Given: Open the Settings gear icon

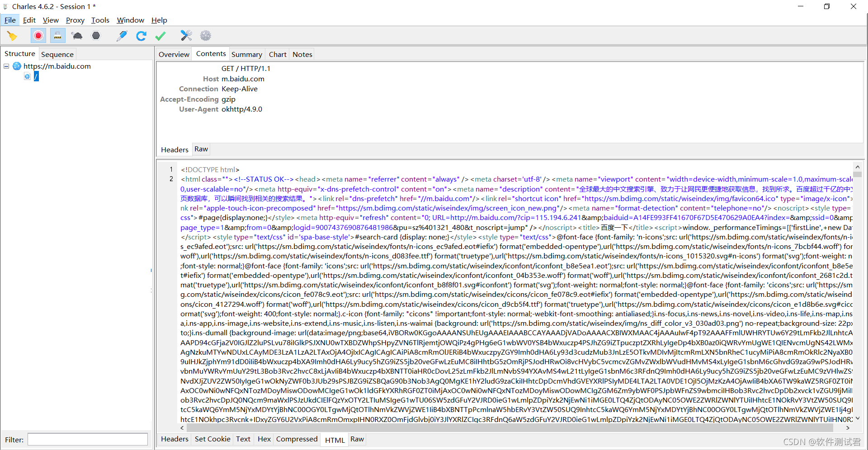Looking at the screenshot, I should point(206,36).
